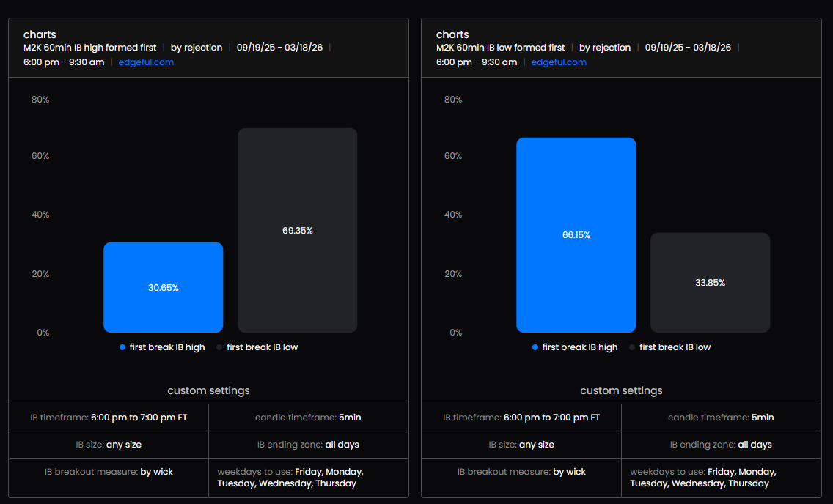Click the 60% axis label in right chart
The width and height of the screenshot is (833, 504).
coord(453,156)
